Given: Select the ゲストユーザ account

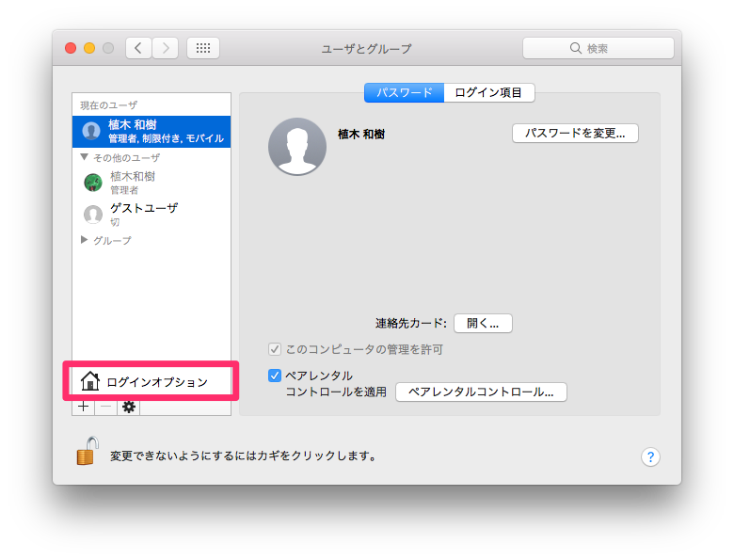Looking at the screenshot, I should [152, 214].
